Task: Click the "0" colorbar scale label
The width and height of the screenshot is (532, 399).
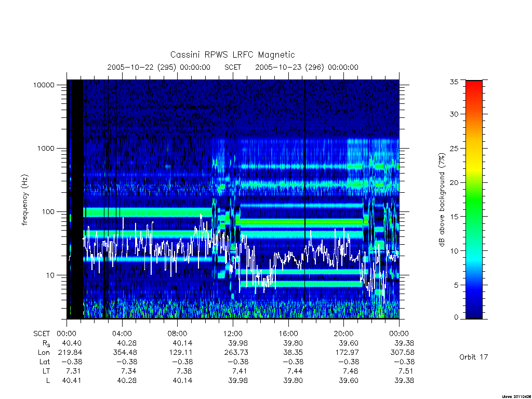Action: point(456,317)
